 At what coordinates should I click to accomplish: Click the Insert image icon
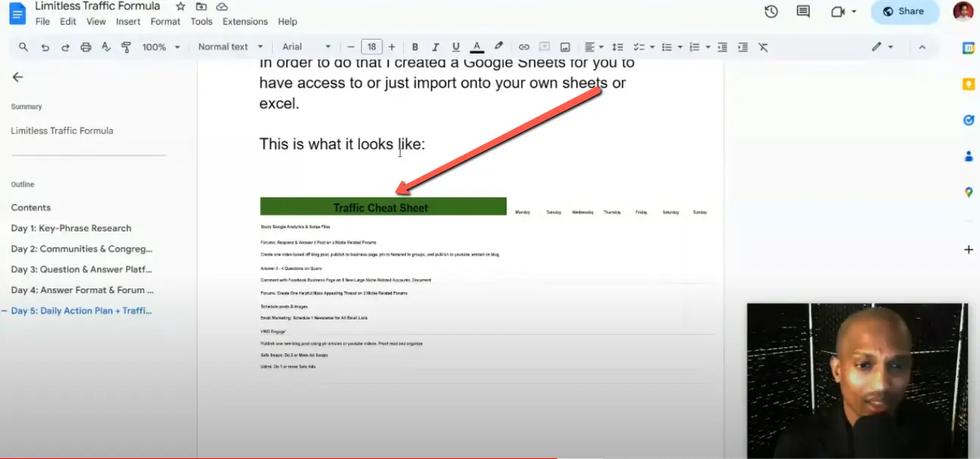point(565,47)
